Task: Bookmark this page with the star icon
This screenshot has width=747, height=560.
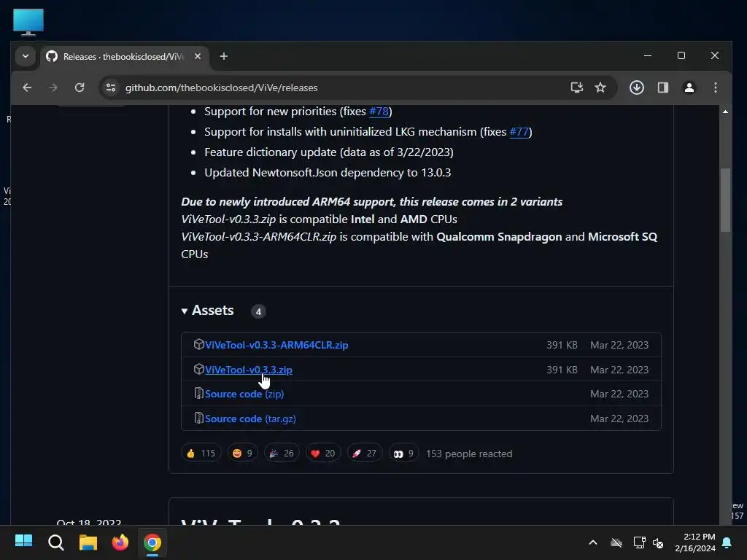Action: coord(600,87)
